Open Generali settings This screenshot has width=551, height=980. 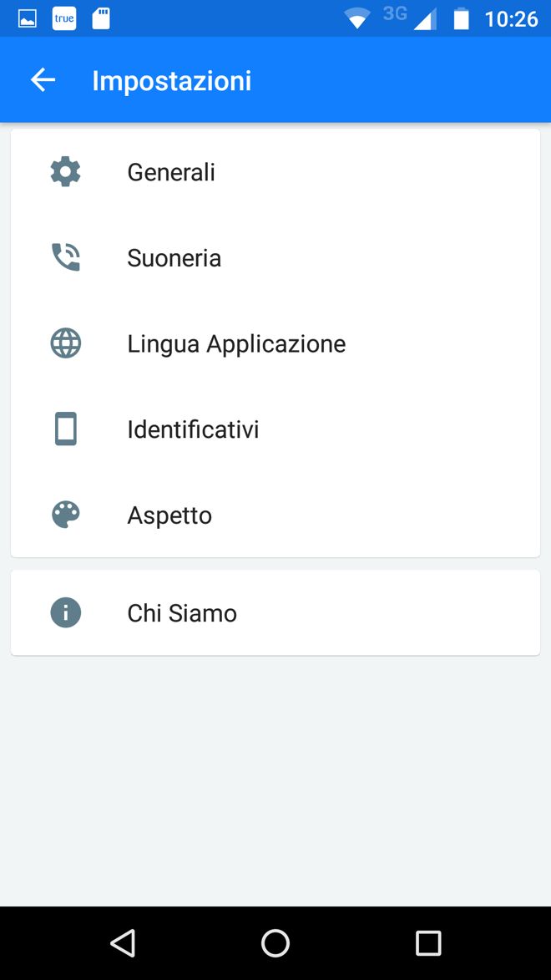(171, 172)
